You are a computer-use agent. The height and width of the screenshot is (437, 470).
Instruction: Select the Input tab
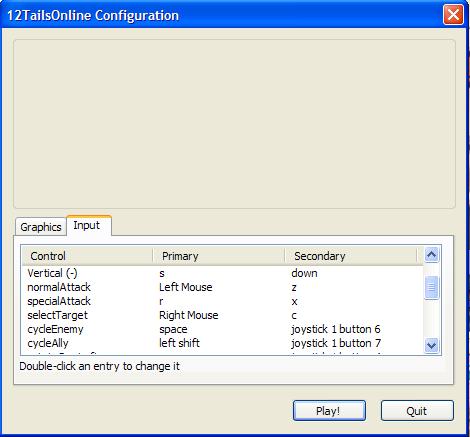(x=89, y=226)
